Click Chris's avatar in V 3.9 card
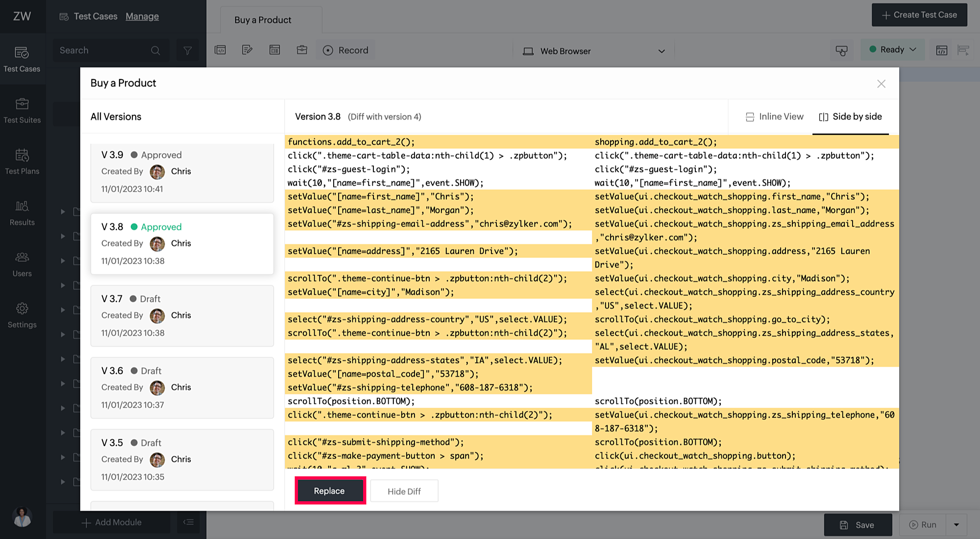980x539 pixels. (157, 171)
